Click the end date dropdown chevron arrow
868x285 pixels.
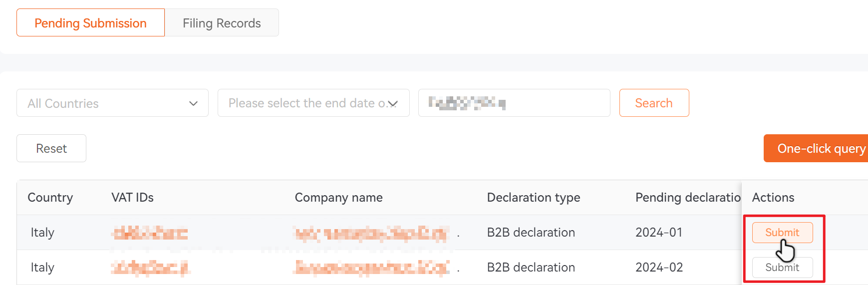[x=393, y=103]
